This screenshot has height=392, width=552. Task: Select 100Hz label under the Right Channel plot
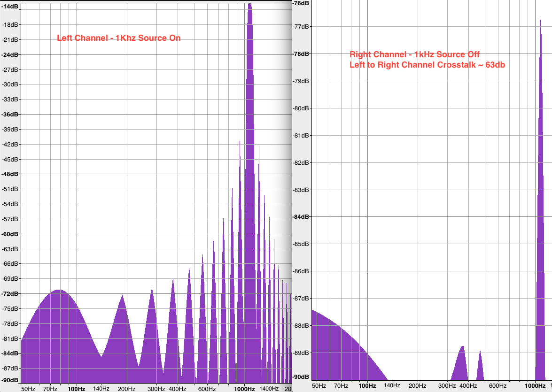[x=367, y=386]
